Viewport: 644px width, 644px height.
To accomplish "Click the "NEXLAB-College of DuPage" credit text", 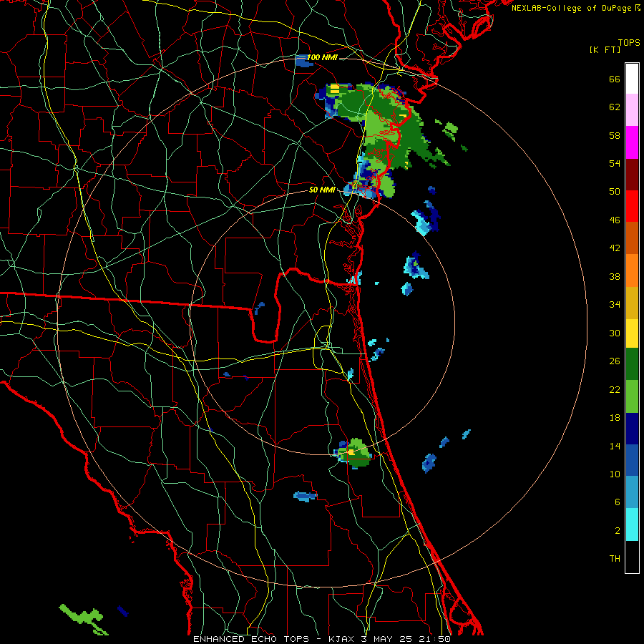I will [572, 8].
